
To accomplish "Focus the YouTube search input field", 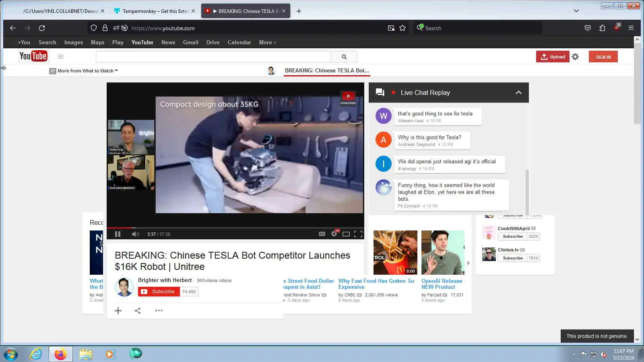I will (x=213, y=57).
